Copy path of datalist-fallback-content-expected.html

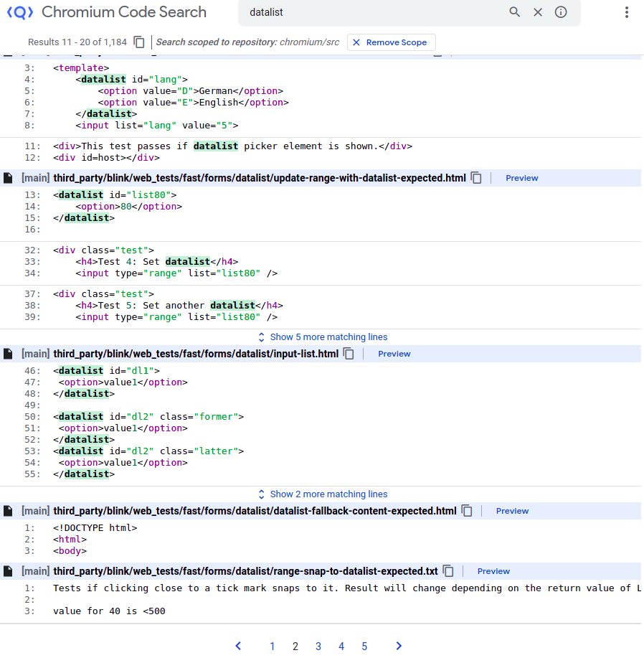(467, 511)
